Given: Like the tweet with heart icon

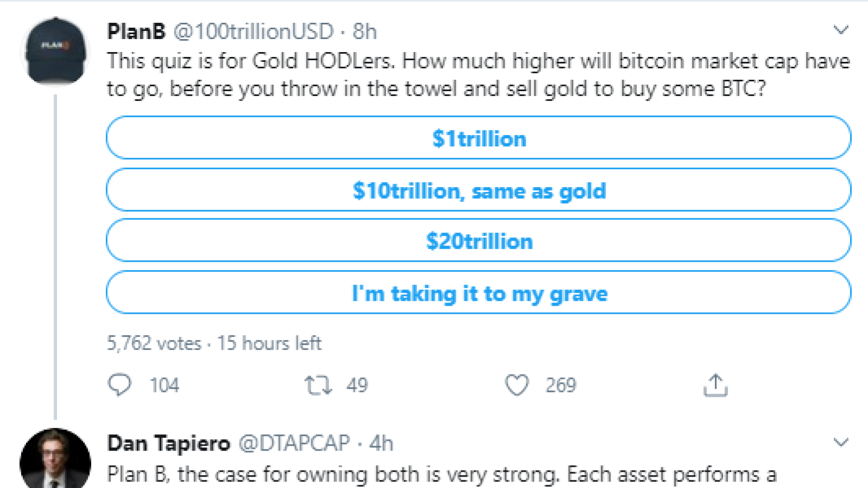Looking at the screenshot, I should coord(516,385).
